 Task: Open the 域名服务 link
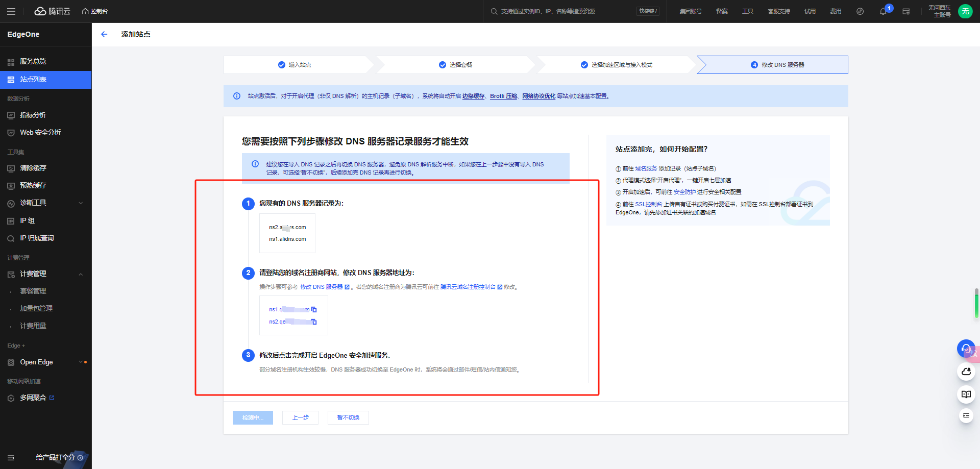click(x=646, y=168)
